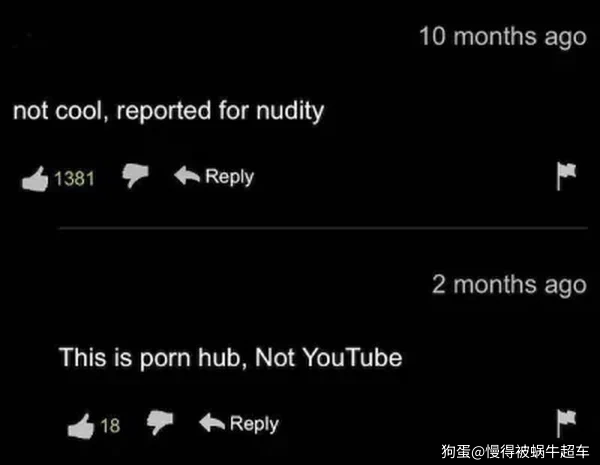Screen dimensions: 600x465
Task: Click the 18 like count
Action: [110, 426]
